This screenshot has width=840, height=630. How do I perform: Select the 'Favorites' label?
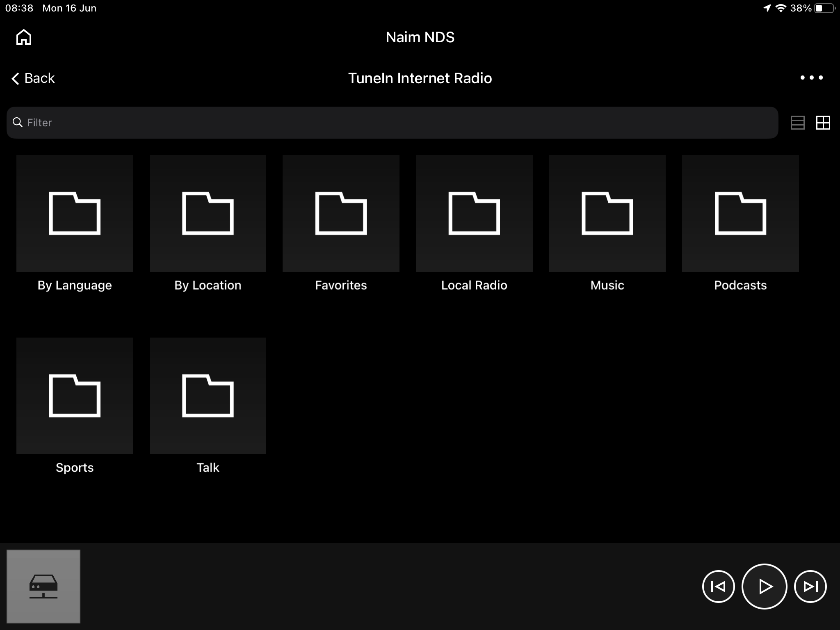pos(341,285)
